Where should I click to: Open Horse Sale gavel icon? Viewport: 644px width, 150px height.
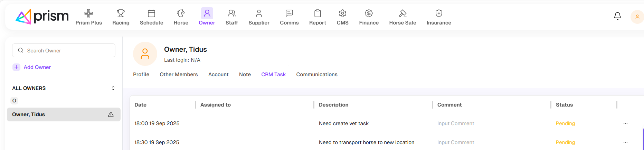pyautogui.click(x=402, y=13)
